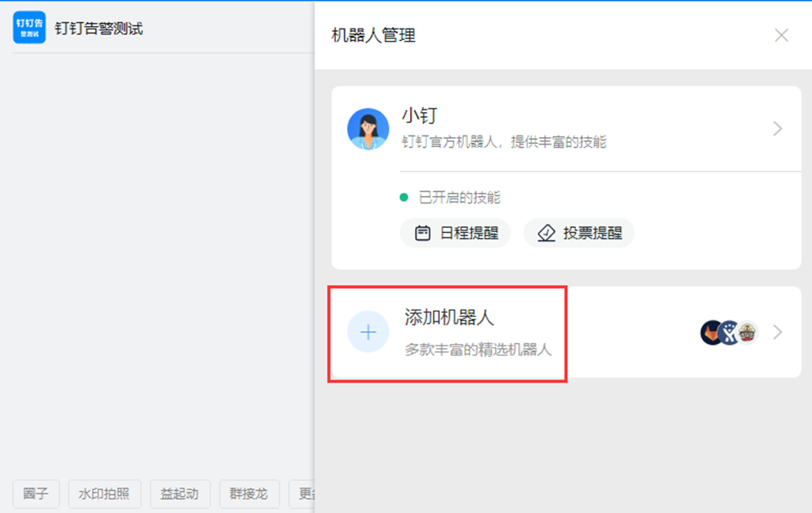The width and height of the screenshot is (812, 513).
Task: Click the 已开启的技能 status label
Action: click(460, 197)
